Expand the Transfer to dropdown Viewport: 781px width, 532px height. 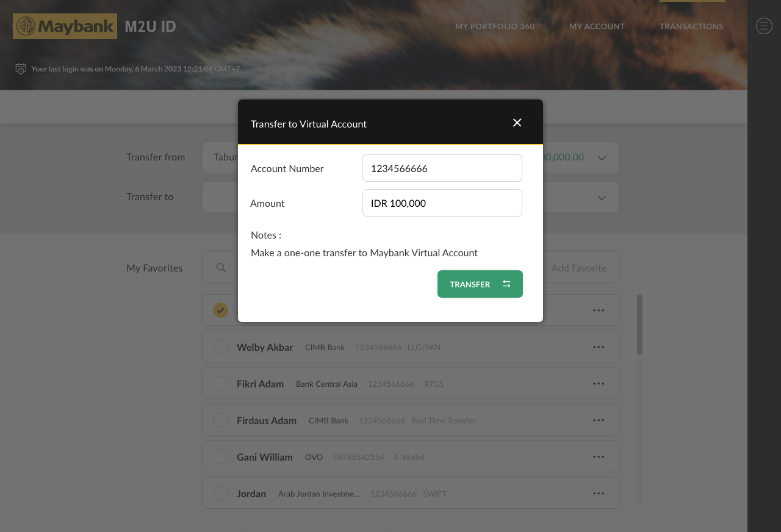pos(602,197)
